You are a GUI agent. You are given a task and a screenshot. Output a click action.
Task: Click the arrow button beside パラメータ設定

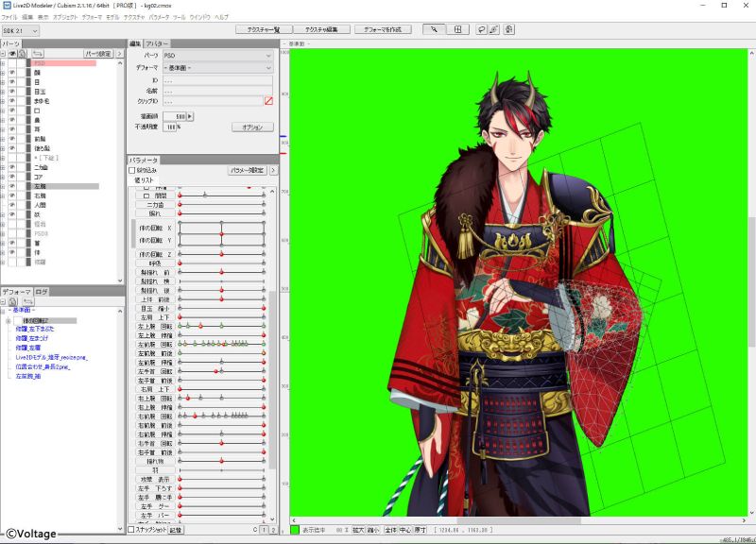pos(273,170)
